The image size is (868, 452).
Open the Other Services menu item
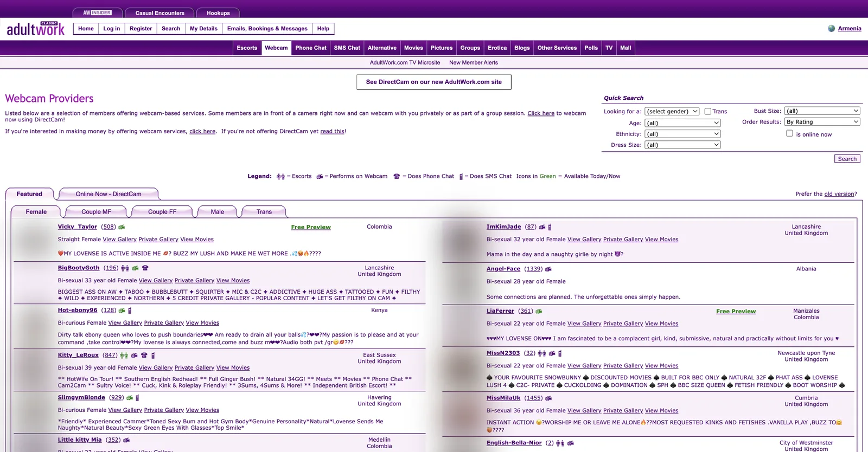coord(557,48)
